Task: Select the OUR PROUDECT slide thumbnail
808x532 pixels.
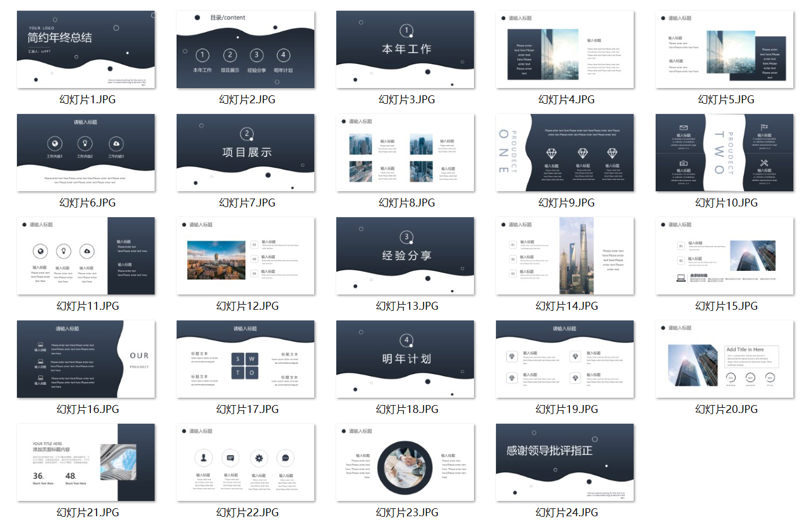Action: click(x=86, y=359)
